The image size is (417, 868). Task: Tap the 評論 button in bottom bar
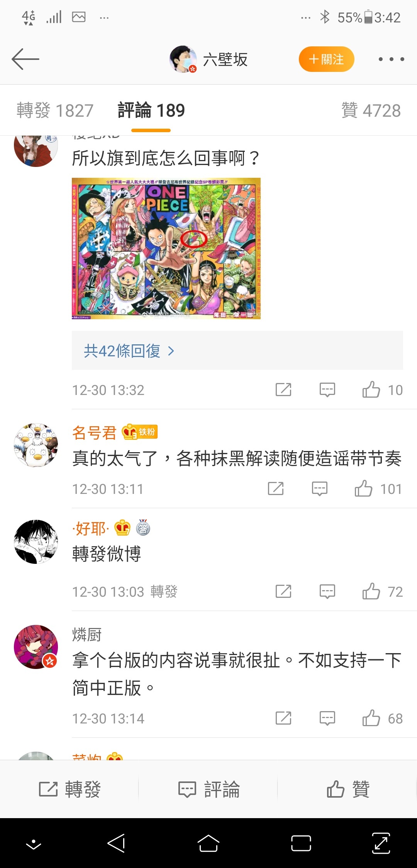[x=209, y=789]
